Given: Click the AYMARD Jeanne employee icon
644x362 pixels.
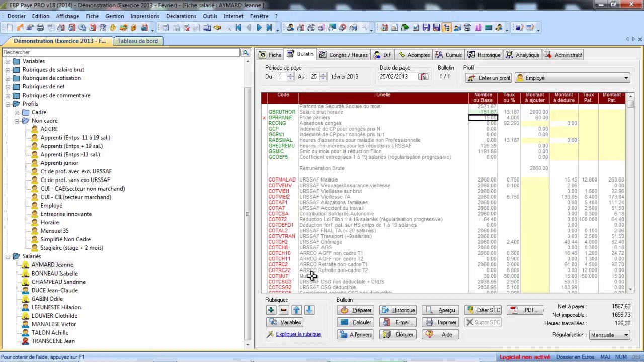Looking at the screenshot, I should (x=26, y=265).
